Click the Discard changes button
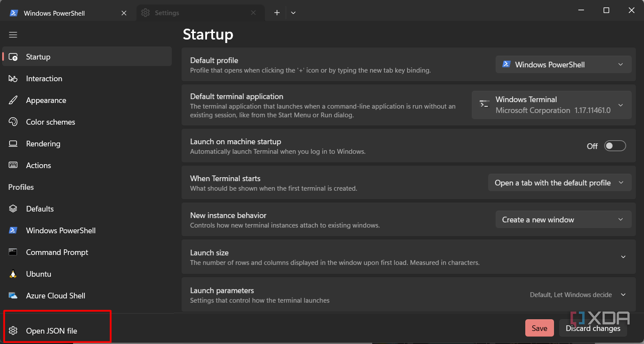 (593, 328)
